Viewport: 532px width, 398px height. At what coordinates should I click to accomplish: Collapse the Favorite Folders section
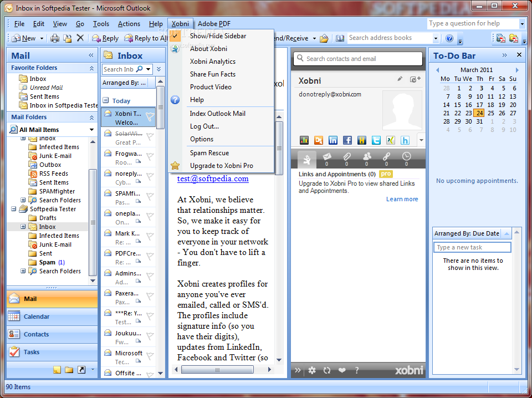pos(91,68)
